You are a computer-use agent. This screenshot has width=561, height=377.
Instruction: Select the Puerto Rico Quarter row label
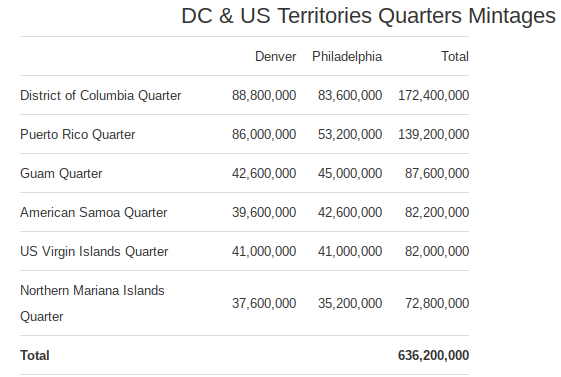tap(78, 134)
